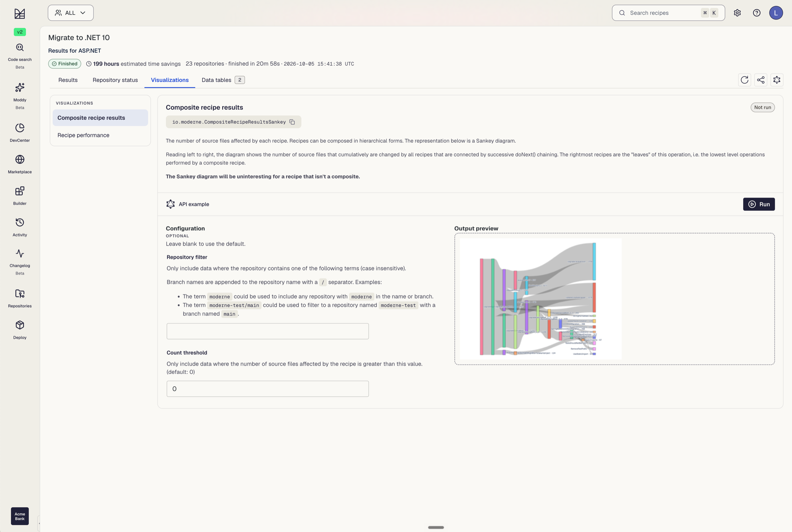Viewport: 792px width, 532px height.
Task: Click the Not run status badge
Action: coord(762,108)
